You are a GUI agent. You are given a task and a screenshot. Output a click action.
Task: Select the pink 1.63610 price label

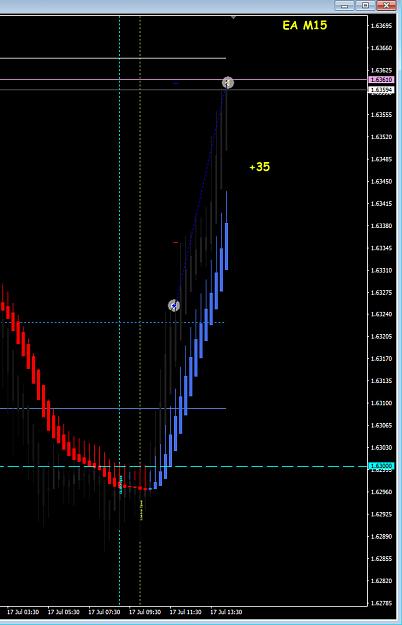coord(381,80)
